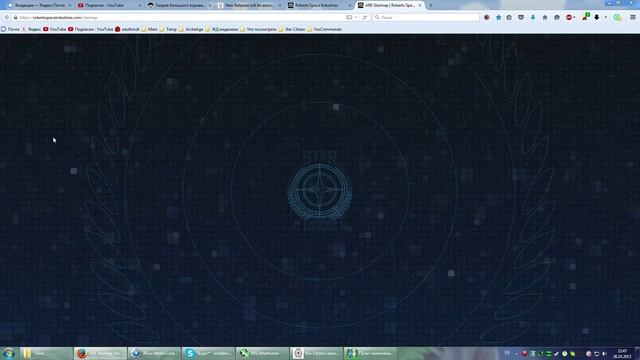Open the Подписки - YouTube bookmark

point(90,29)
